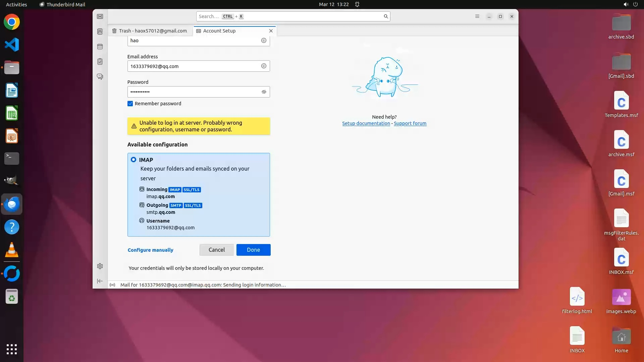Viewport: 644px width, 362px height.
Task: Toggle password visibility eye icon
Action: coord(264,92)
